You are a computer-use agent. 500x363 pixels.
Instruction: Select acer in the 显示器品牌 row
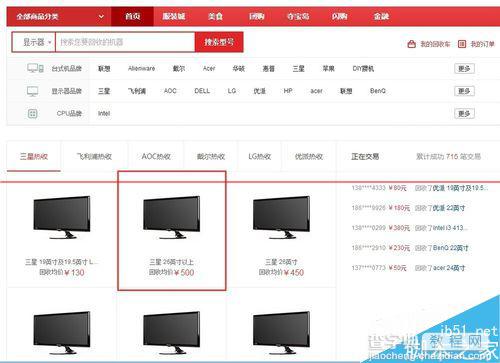tap(316, 91)
